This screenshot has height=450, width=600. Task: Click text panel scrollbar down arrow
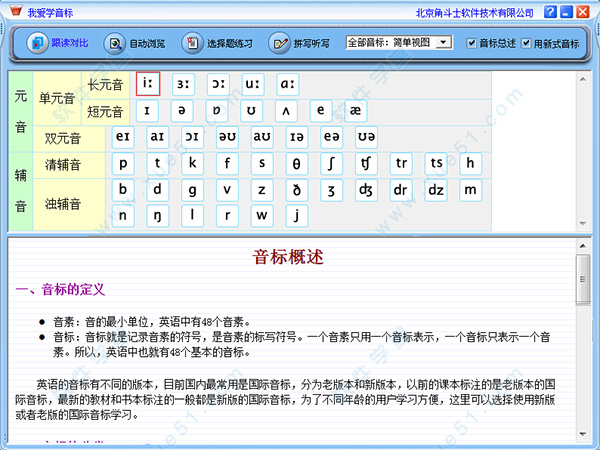[583, 434]
